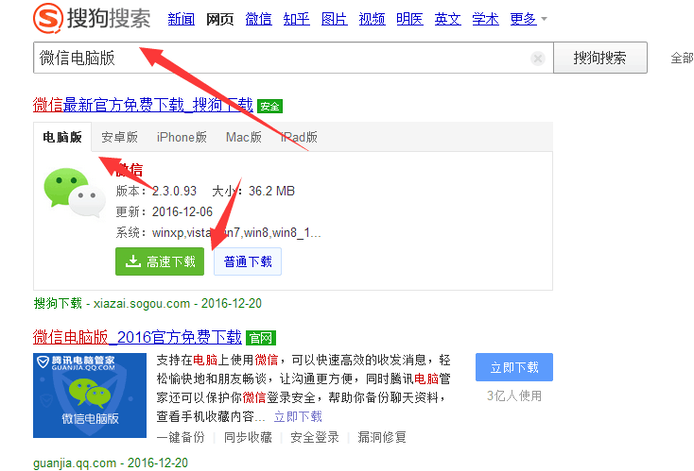
Task: Click the green 高速下载 button
Action: click(x=160, y=261)
